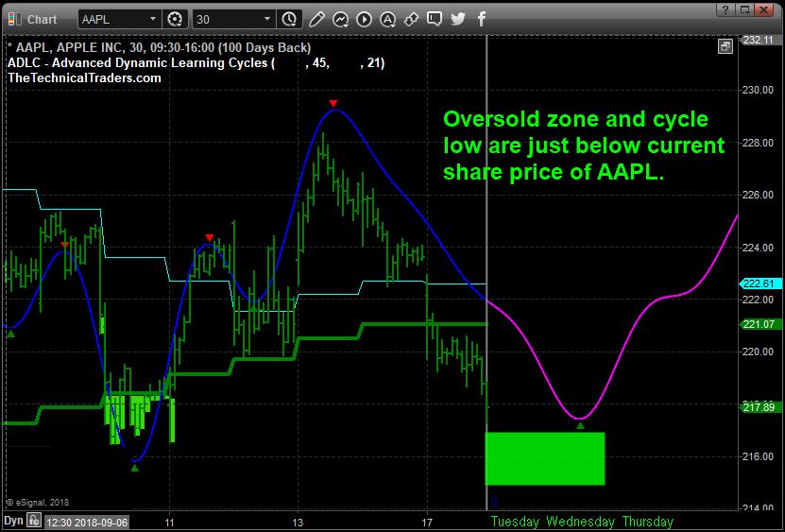The width and height of the screenshot is (785, 532).
Task: Click the cascade windows icon in chart corner
Action: (725, 47)
